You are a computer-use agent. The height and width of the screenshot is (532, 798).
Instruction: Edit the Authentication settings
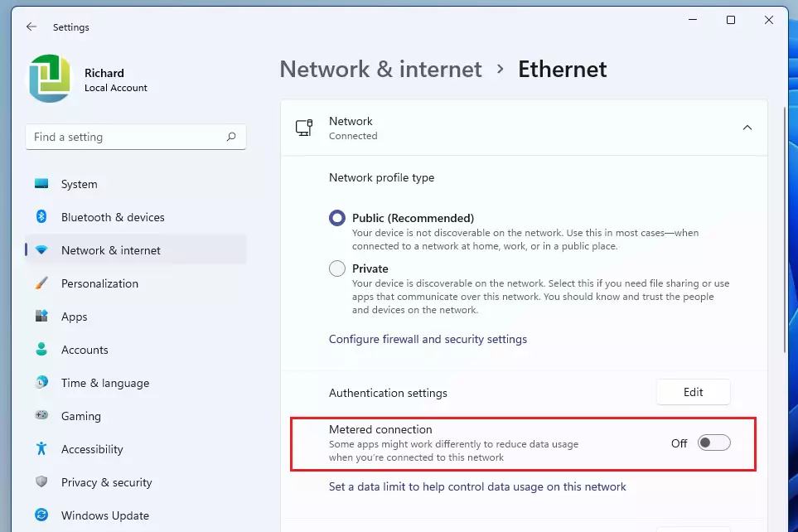(693, 392)
